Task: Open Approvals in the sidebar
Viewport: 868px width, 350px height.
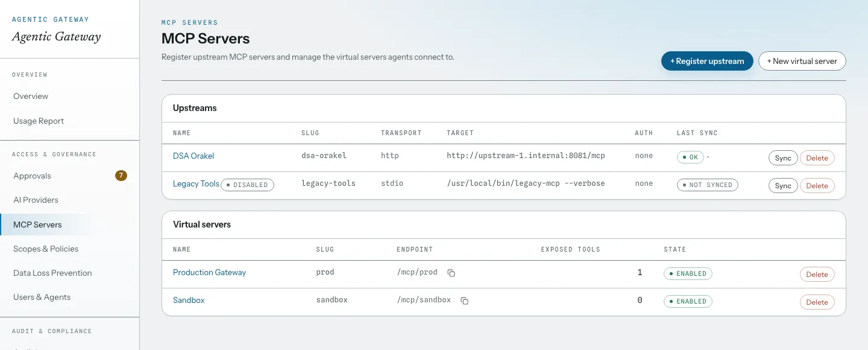Action: click(x=69, y=176)
